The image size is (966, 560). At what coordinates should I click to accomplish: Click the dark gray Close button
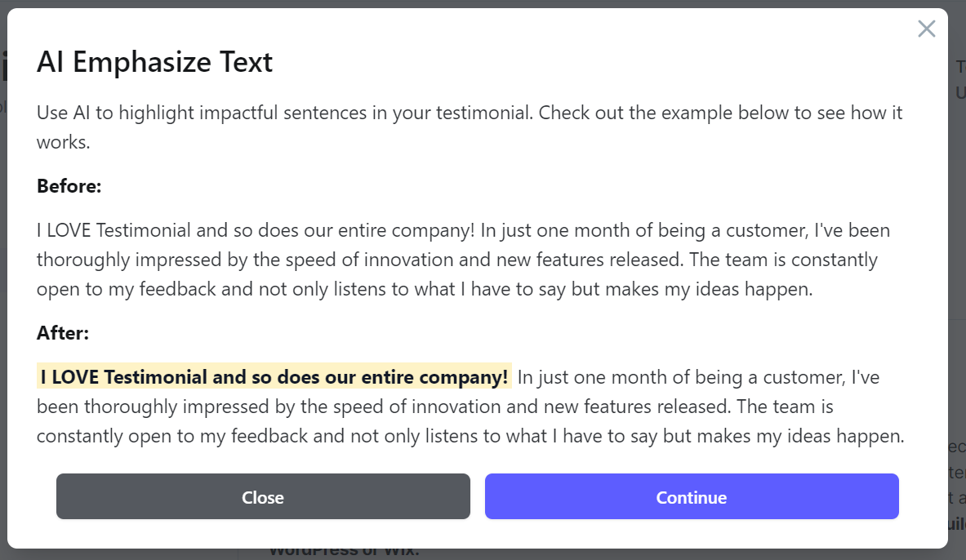[x=263, y=496]
